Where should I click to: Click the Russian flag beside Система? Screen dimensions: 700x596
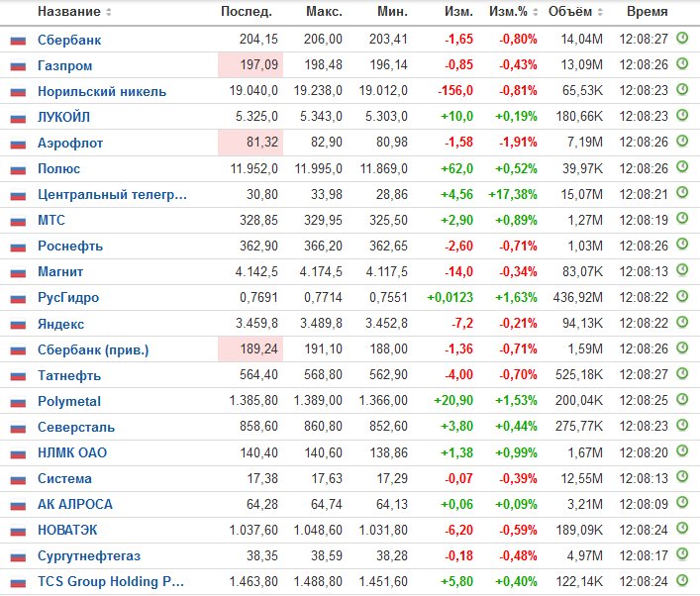tap(18, 479)
